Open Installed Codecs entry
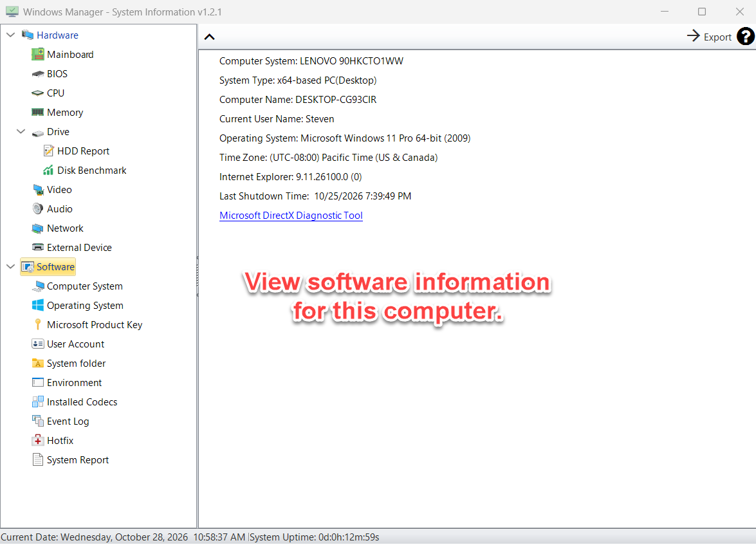This screenshot has width=756, height=545. tap(82, 402)
